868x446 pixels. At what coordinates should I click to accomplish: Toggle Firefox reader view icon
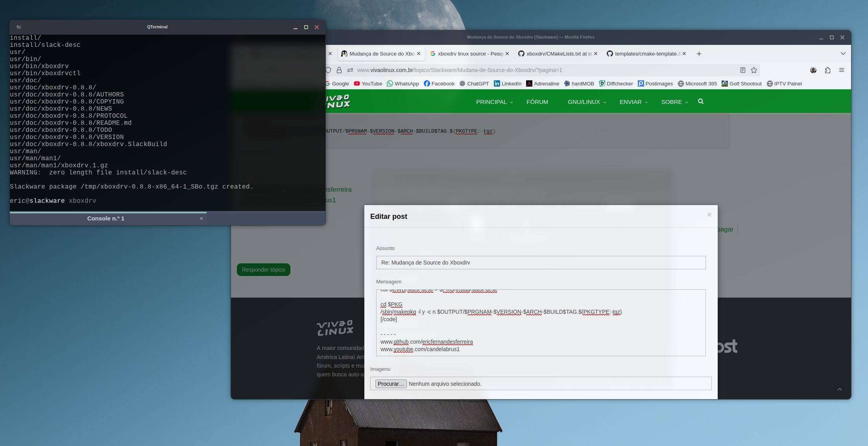pos(742,70)
